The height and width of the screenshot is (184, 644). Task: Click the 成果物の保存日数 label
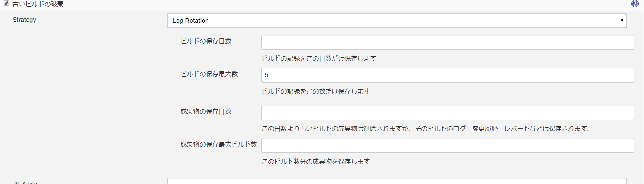tap(206, 111)
